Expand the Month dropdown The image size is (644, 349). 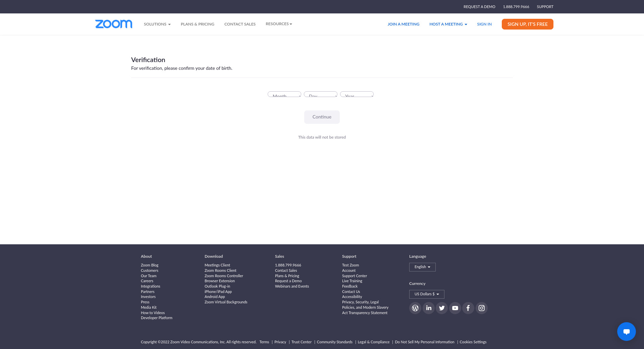point(284,94)
